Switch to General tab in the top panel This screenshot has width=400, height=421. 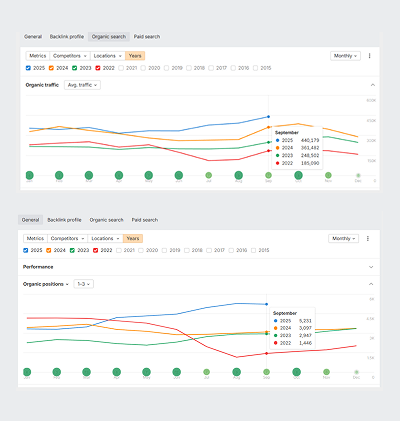point(33,37)
